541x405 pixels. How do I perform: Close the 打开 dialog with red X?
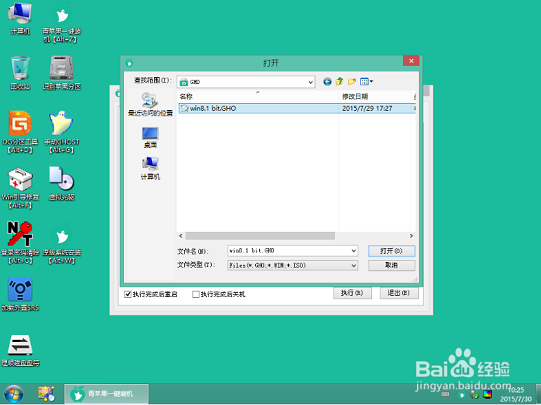coord(411,61)
